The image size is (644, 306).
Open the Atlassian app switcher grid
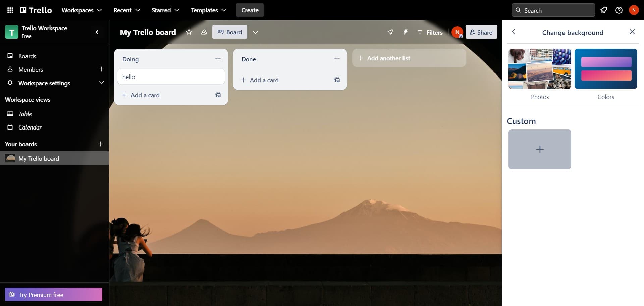coord(10,10)
